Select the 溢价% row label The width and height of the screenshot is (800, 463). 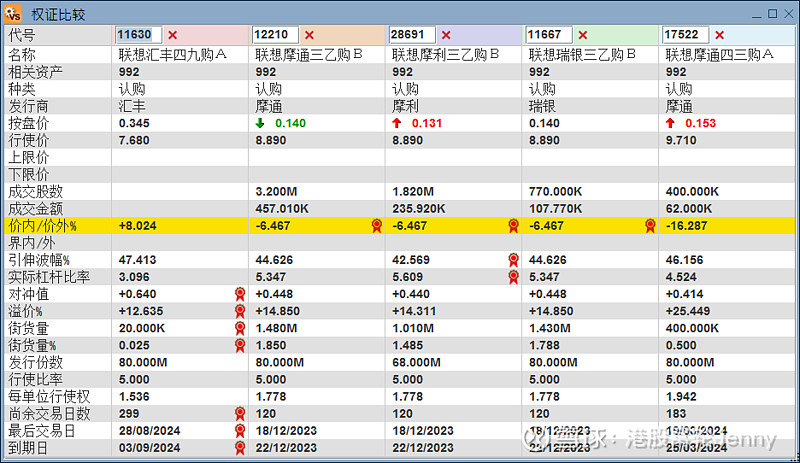tap(25, 311)
